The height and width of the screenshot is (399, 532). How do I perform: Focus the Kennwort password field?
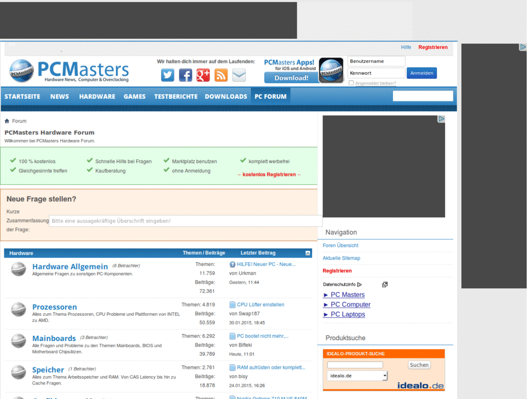[376, 73]
